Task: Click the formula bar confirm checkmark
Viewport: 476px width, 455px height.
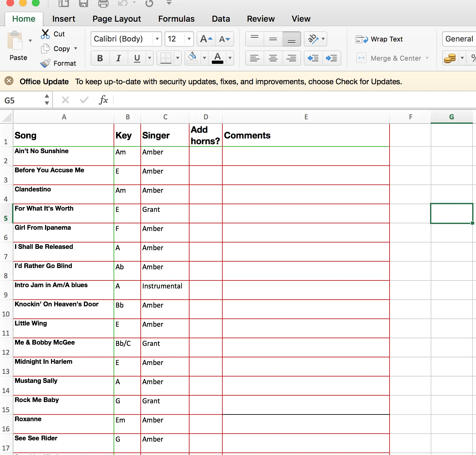Action: 84,100
